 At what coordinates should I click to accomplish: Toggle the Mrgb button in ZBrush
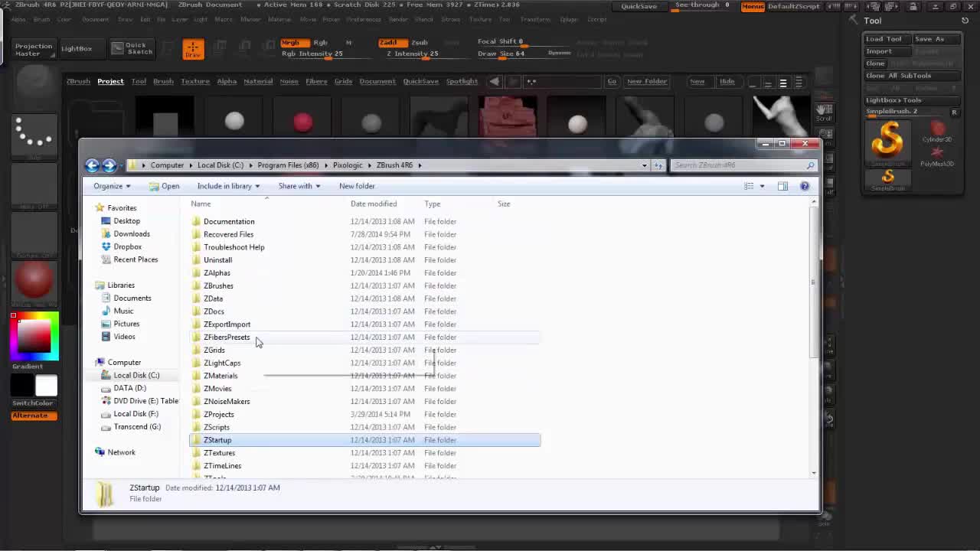(294, 43)
